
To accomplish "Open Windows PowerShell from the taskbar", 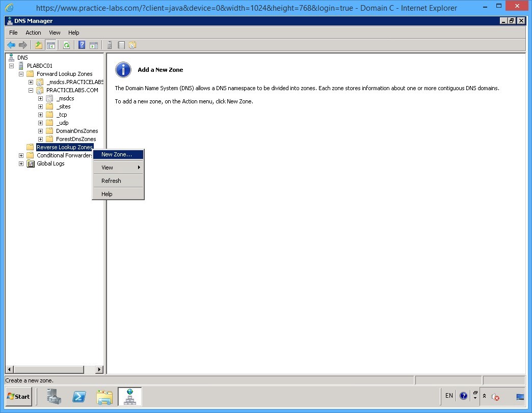I will (x=79, y=397).
